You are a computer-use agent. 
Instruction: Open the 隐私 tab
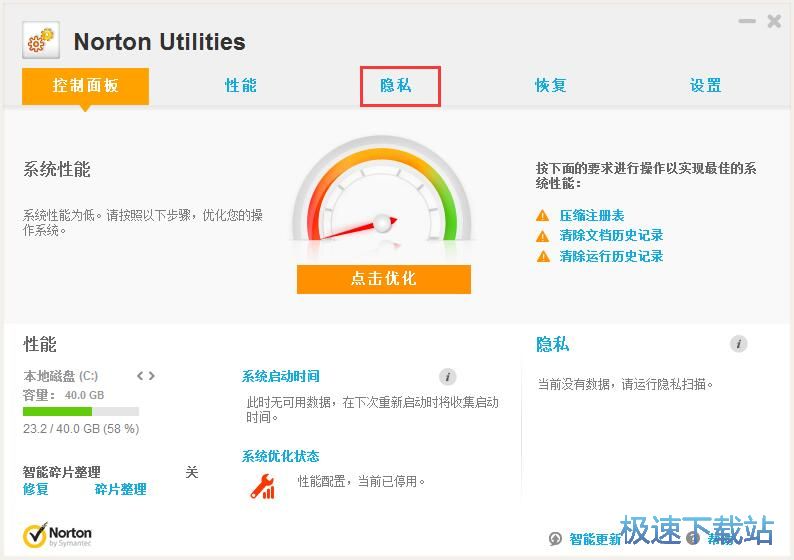point(396,86)
